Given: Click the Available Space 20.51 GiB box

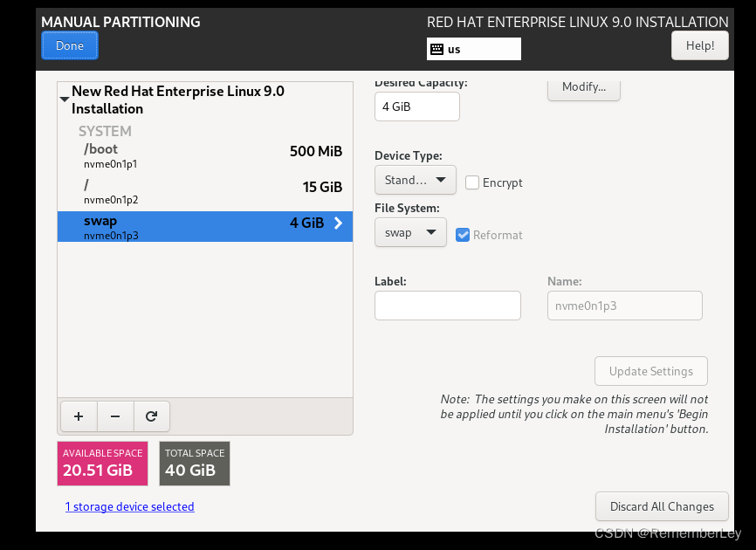Looking at the screenshot, I should [x=103, y=464].
